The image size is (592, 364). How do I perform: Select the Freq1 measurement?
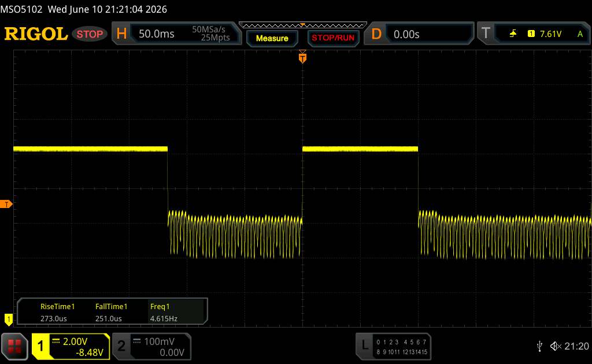pos(160,307)
